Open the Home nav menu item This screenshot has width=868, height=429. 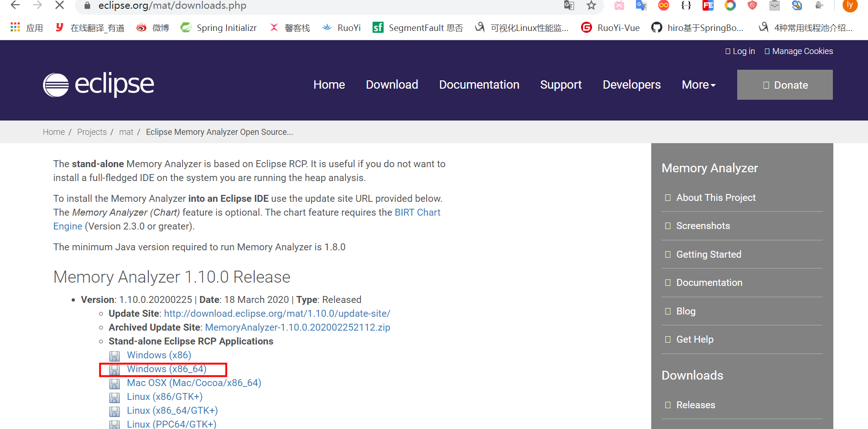click(x=329, y=85)
